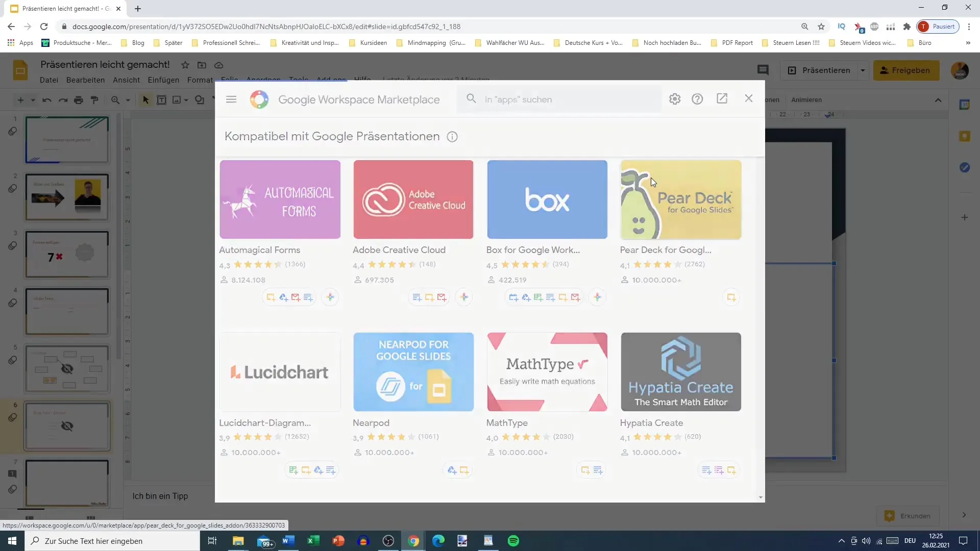Open the Bearbeiten menu

(85, 80)
